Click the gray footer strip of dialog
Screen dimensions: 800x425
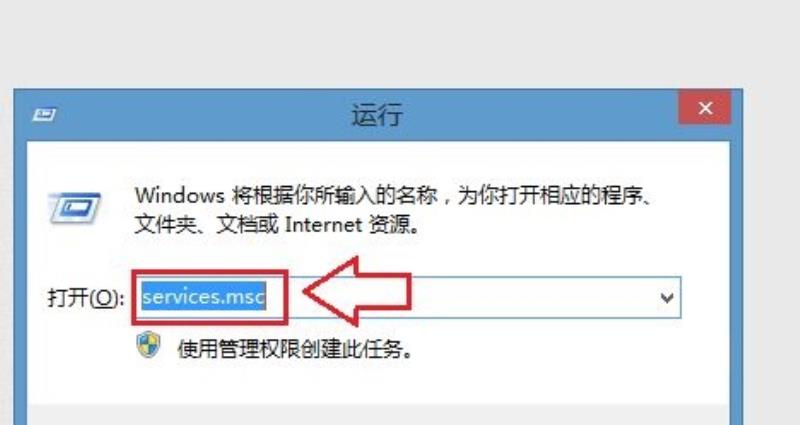pyautogui.click(x=378, y=414)
